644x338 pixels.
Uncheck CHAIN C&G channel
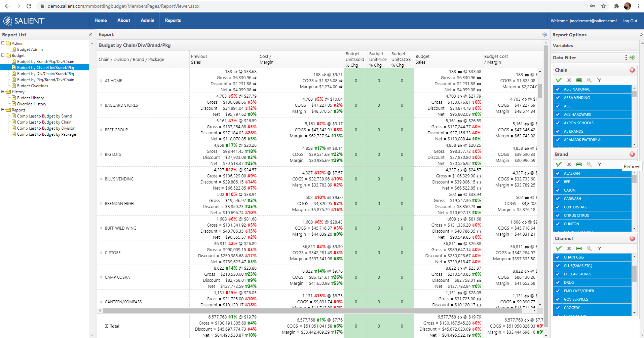click(558, 257)
